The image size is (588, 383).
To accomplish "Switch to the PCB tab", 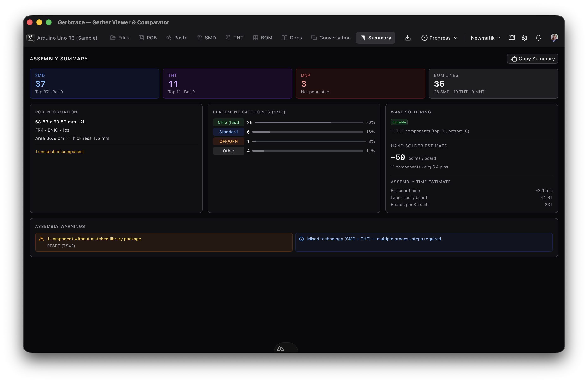I will [148, 38].
